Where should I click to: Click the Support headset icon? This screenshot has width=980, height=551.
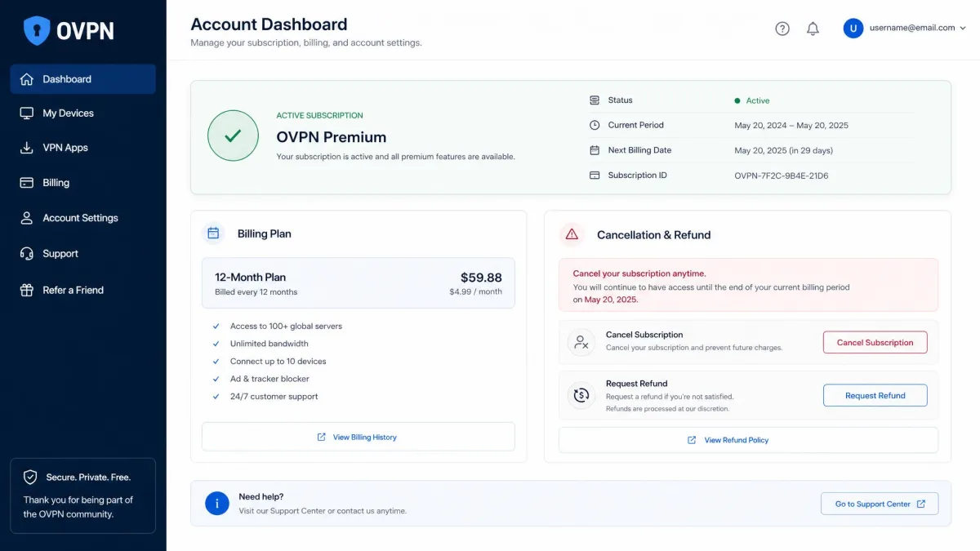point(27,254)
